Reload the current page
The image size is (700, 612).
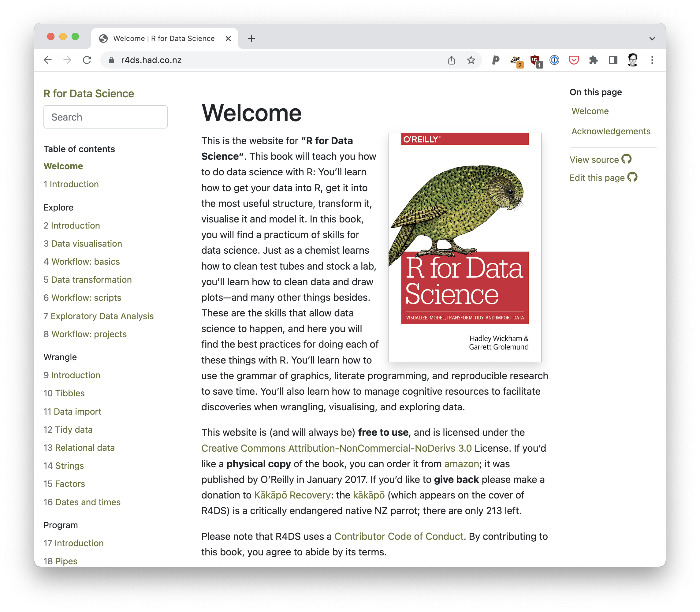[87, 60]
